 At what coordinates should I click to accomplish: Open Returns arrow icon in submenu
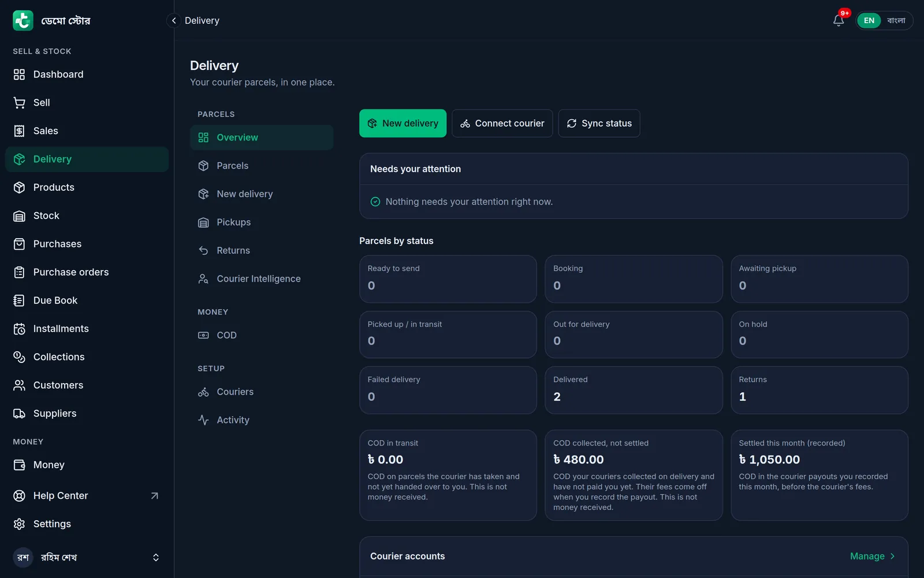[203, 250]
